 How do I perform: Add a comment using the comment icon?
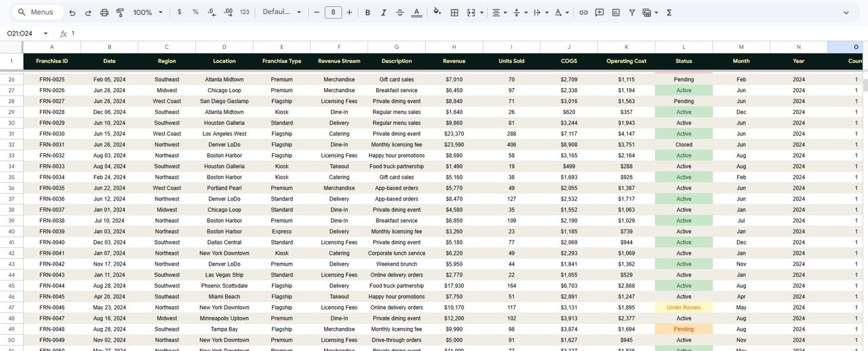(x=599, y=12)
